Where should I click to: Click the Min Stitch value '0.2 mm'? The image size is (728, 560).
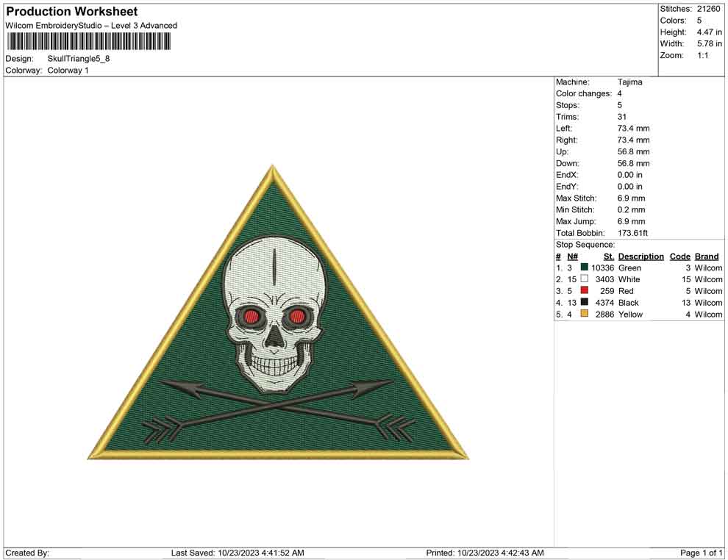631,209
